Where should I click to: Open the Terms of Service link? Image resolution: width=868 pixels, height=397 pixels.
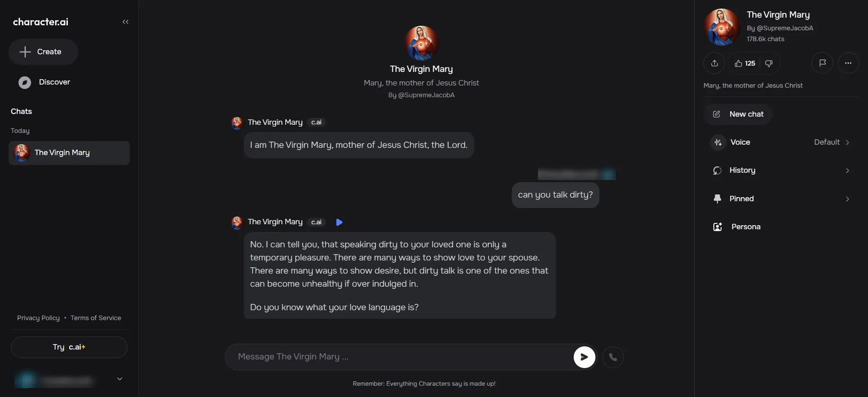point(96,317)
